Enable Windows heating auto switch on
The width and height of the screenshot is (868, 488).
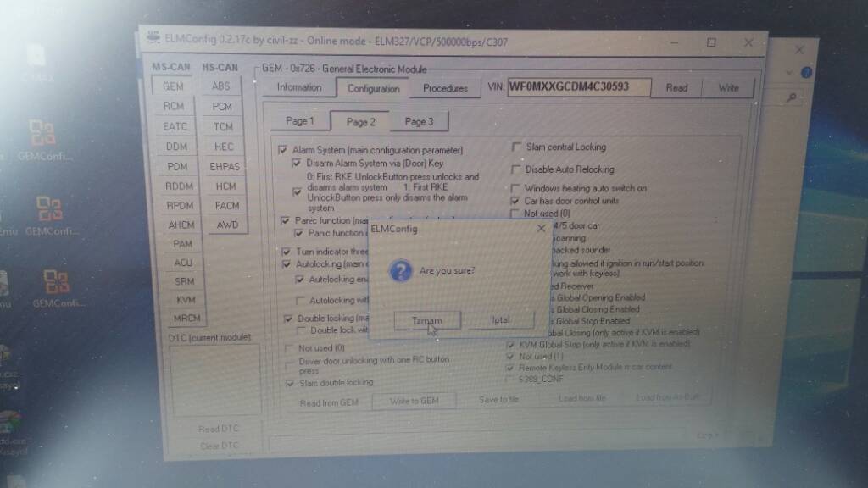coord(515,188)
